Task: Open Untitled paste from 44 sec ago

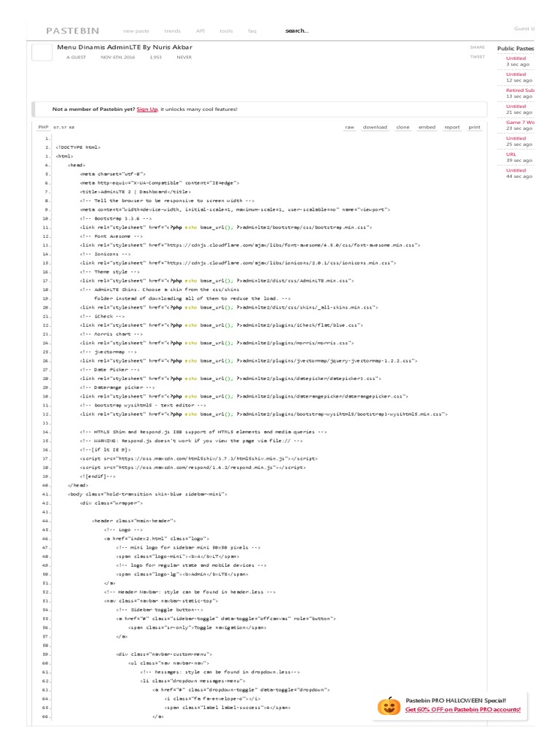Action: pyautogui.click(x=516, y=170)
